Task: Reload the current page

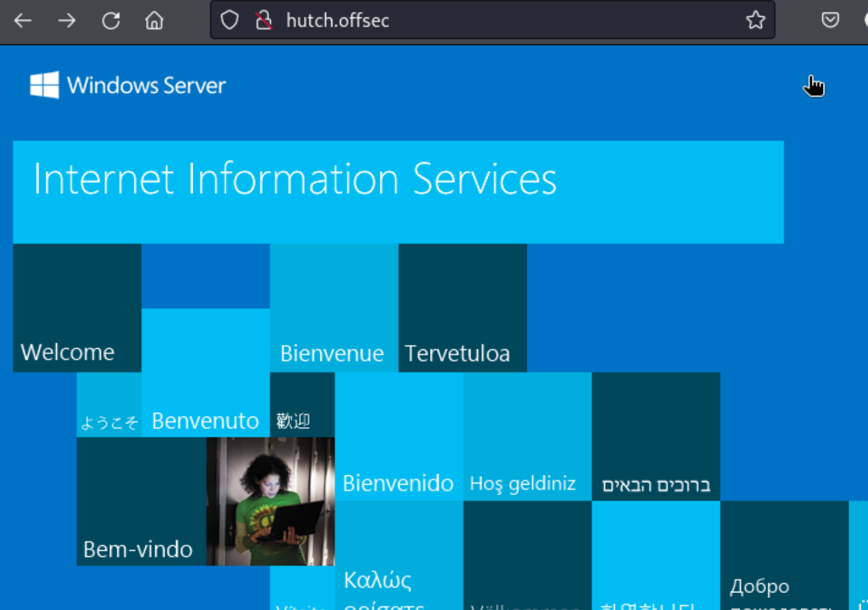Action: pos(111,21)
